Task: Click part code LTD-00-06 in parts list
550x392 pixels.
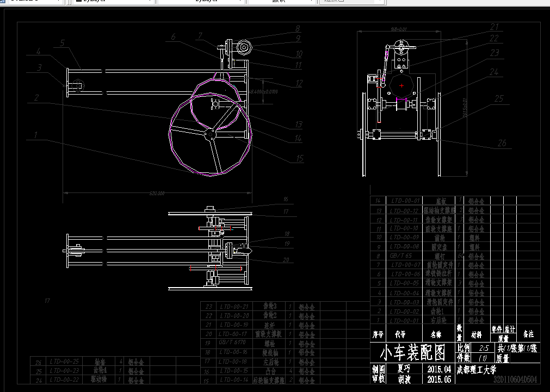Action: 405,274
